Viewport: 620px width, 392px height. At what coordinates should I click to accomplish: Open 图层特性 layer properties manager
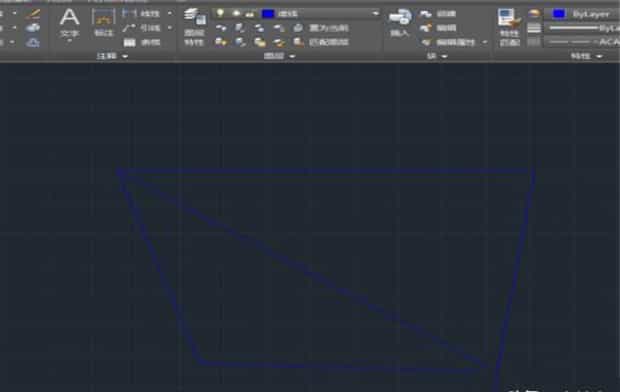[195, 27]
